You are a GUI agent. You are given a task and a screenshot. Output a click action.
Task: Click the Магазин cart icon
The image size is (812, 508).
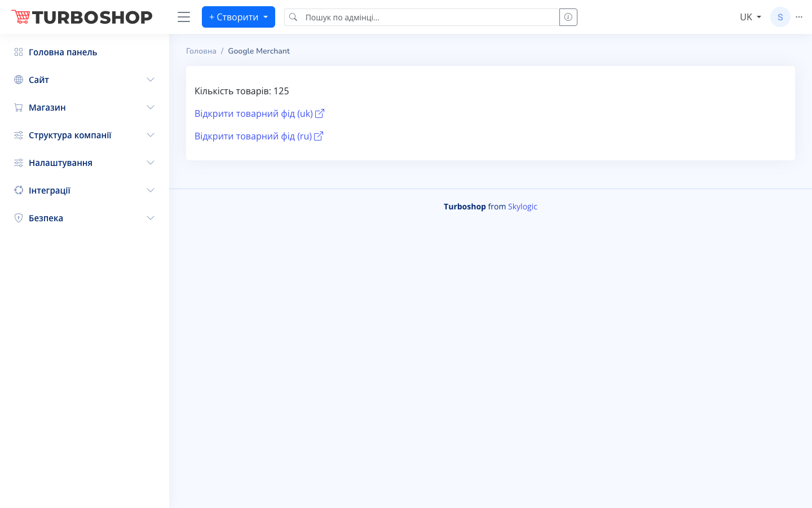pyautogui.click(x=19, y=107)
